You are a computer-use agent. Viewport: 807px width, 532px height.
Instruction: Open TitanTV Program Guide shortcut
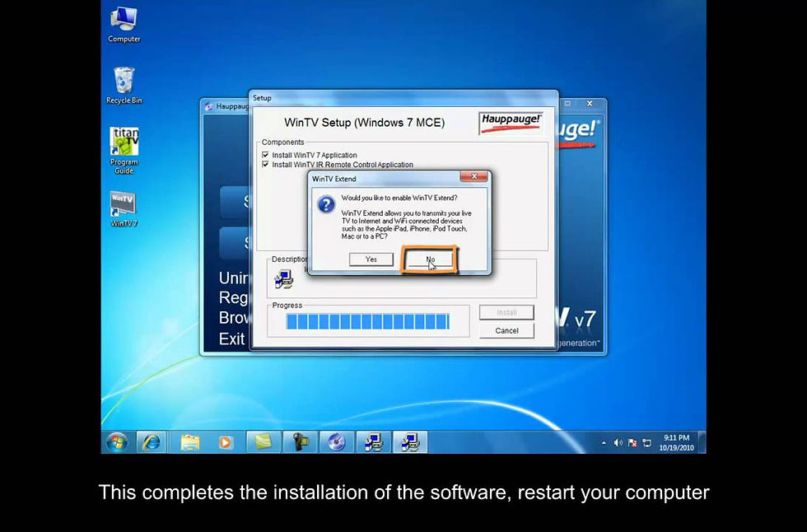[124, 152]
